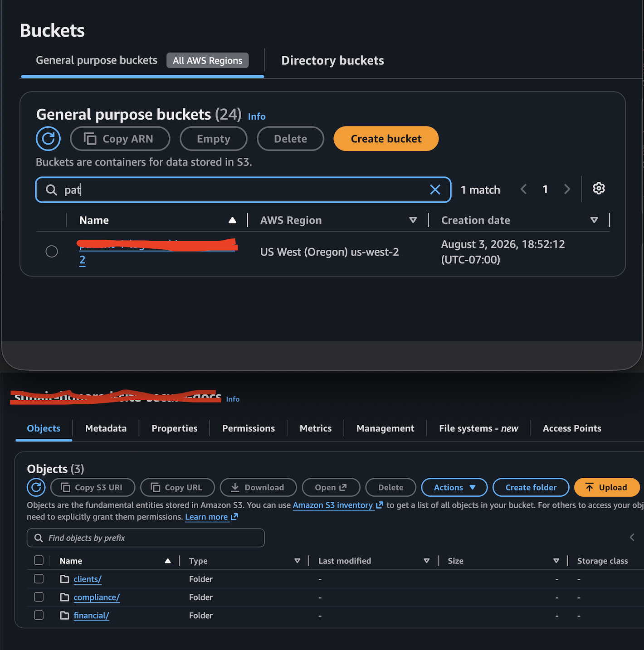Click the folder icon beside compliance/
This screenshot has width=644, height=650.
[x=65, y=597]
